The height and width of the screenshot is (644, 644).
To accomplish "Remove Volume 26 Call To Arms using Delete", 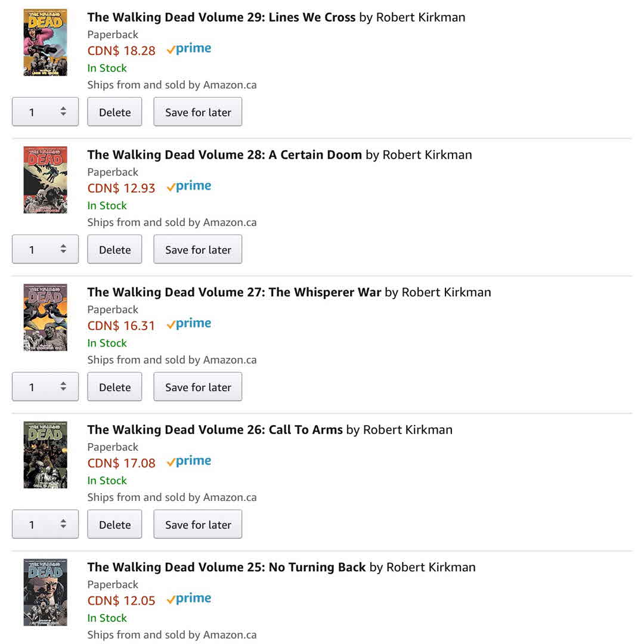I will pos(114,525).
